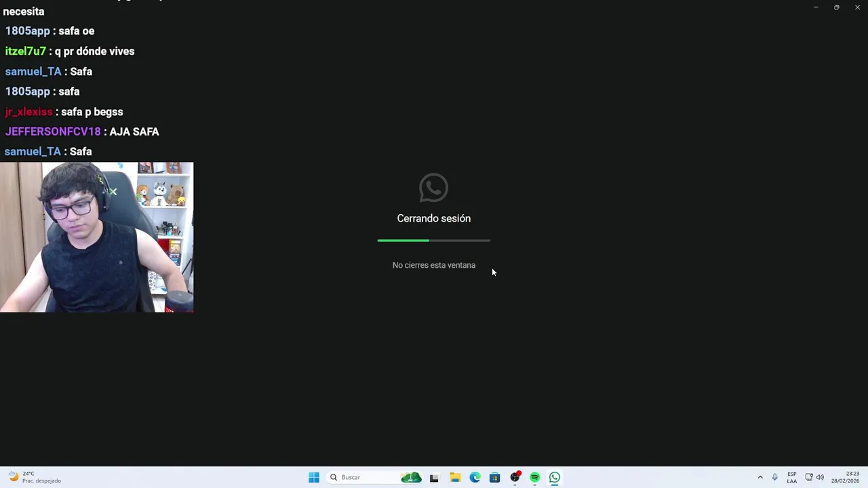
Task: Click chat message 'safa p begss'
Action: click(x=92, y=112)
